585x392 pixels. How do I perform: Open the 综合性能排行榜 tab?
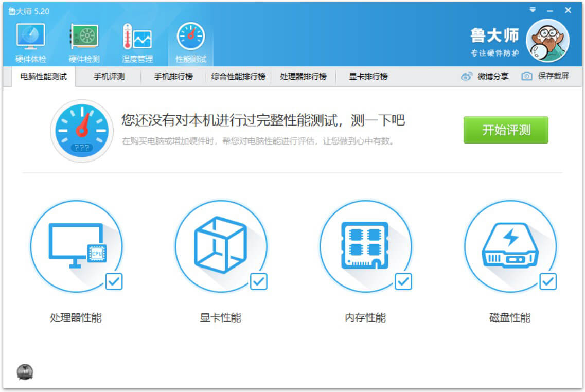click(238, 77)
